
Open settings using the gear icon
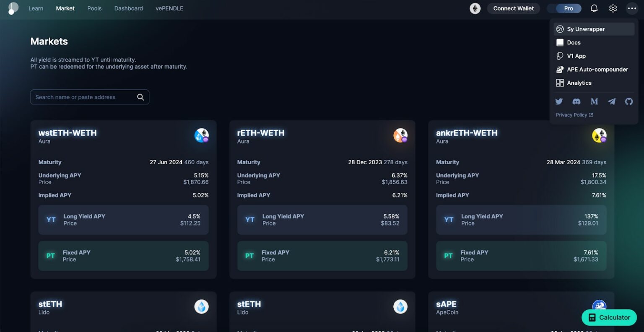[x=613, y=8]
